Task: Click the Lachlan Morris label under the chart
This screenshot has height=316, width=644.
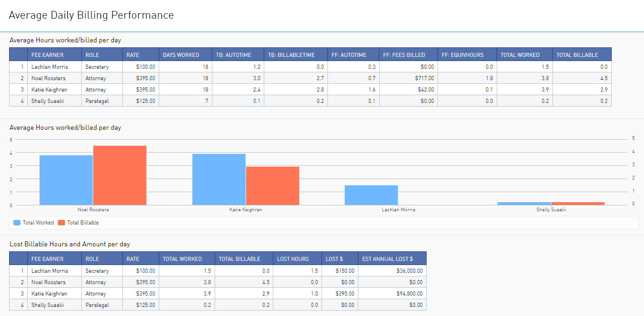Action: pyautogui.click(x=398, y=210)
